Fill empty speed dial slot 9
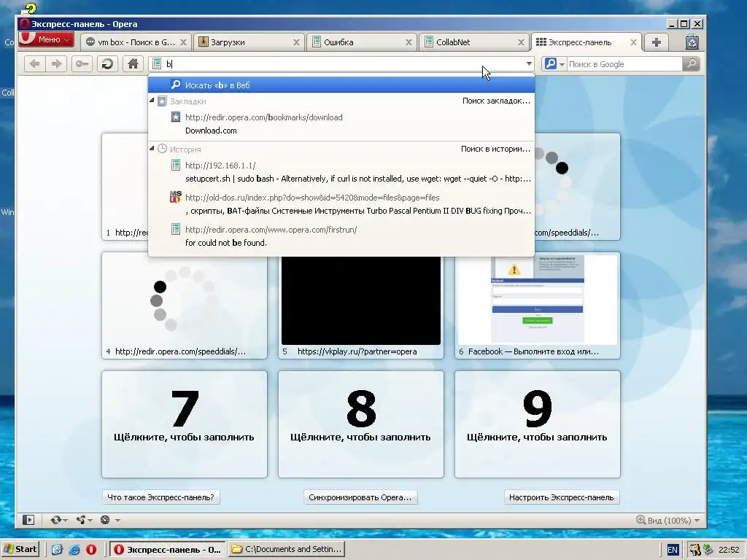747x560 pixels. tap(538, 424)
